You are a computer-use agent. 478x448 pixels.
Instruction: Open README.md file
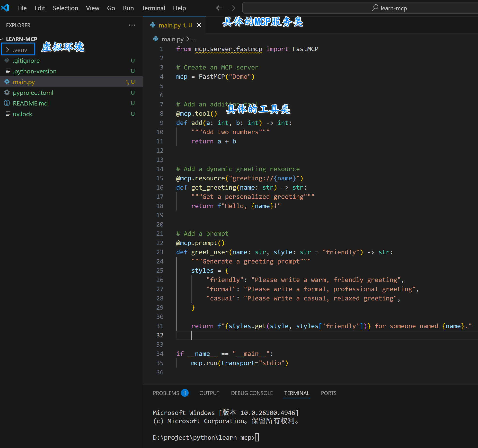coord(30,103)
